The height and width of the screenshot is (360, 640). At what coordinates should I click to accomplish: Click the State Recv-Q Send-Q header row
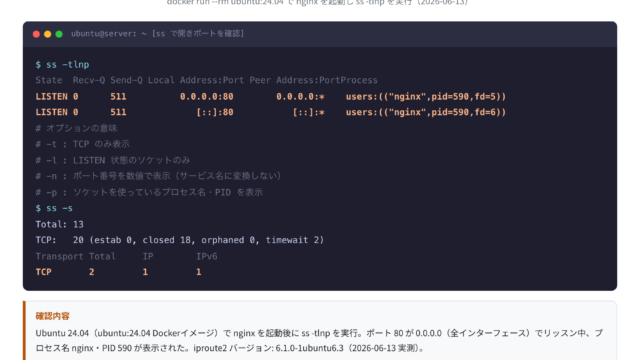[x=206, y=80]
